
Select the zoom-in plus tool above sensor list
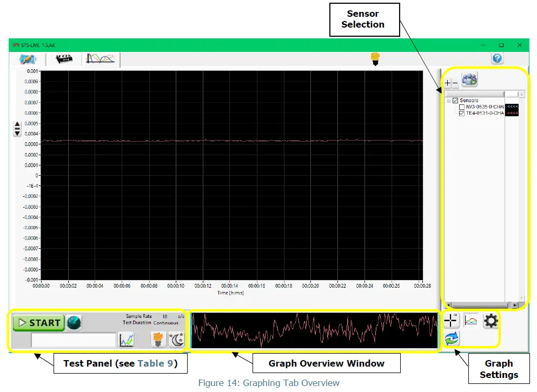point(447,83)
